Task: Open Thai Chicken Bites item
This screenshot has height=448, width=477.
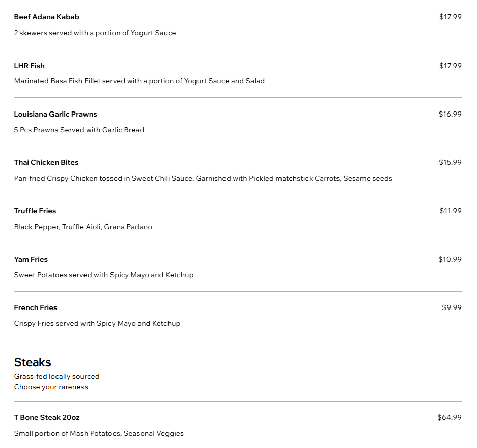Action: (x=46, y=162)
